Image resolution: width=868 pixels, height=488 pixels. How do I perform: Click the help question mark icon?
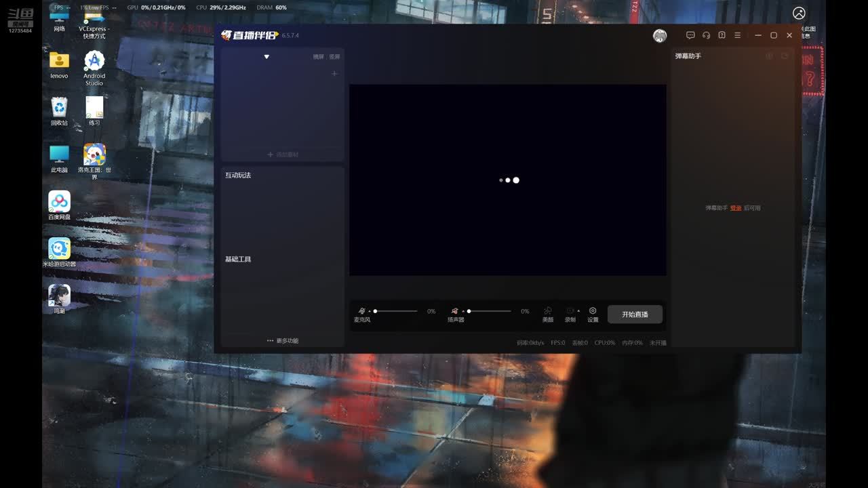[722, 35]
